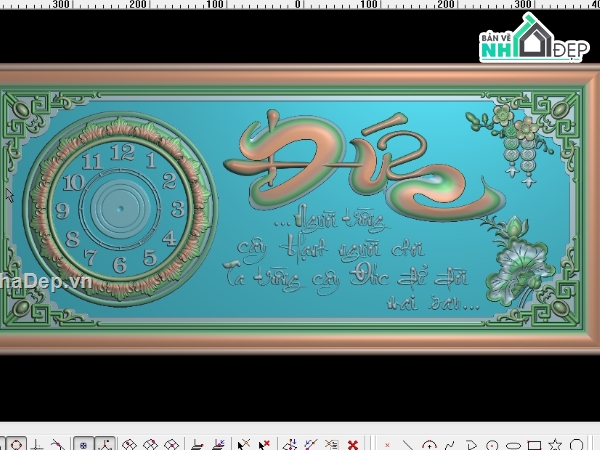Click the horizontal ruler at 0 mark
The width and height of the screenshot is (600, 450).
tap(298, 4)
